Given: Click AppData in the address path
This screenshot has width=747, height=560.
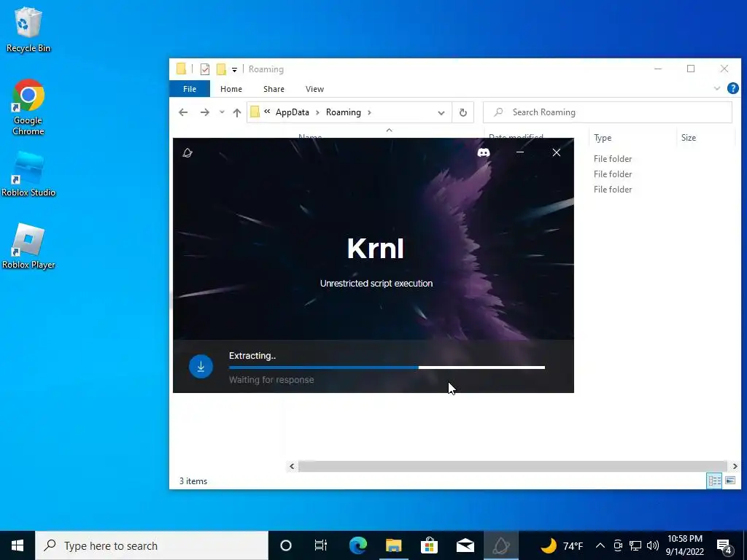Looking at the screenshot, I should [x=292, y=112].
